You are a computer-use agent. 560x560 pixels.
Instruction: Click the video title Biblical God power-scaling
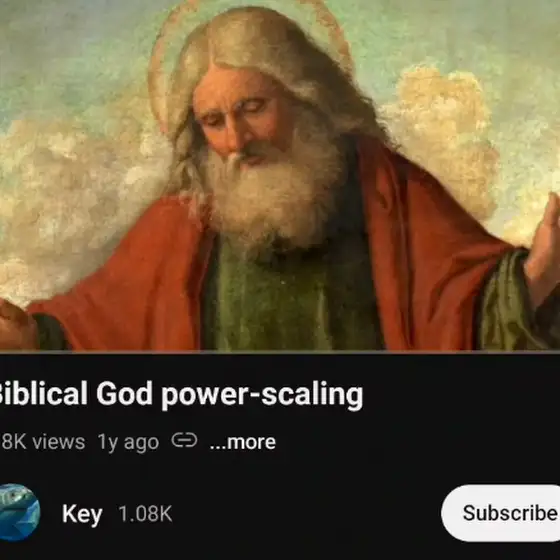(x=180, y=394)
